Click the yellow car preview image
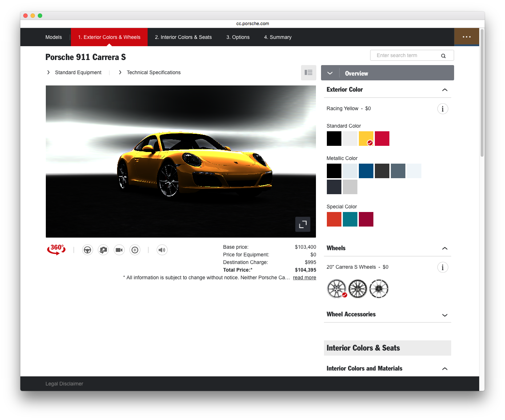Screen dimensions: 505x420 click(181, 161)
